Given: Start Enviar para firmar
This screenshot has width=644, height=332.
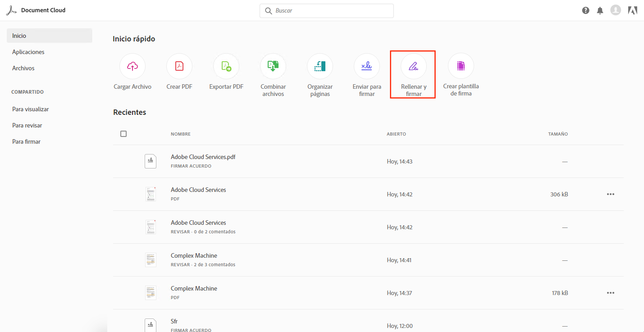Looking at the screenshot, I should pyautogui.click(x=367, y=66).
